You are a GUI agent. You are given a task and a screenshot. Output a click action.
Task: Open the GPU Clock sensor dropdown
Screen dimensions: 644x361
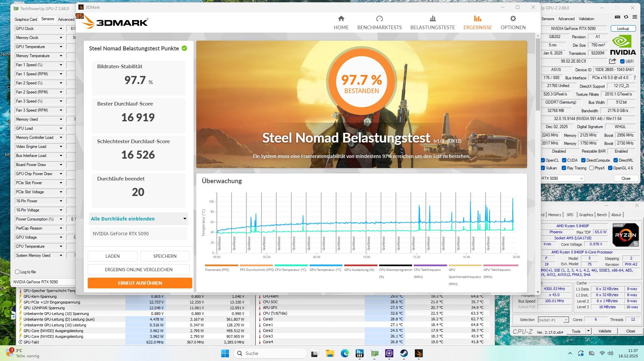pos(61,29)
